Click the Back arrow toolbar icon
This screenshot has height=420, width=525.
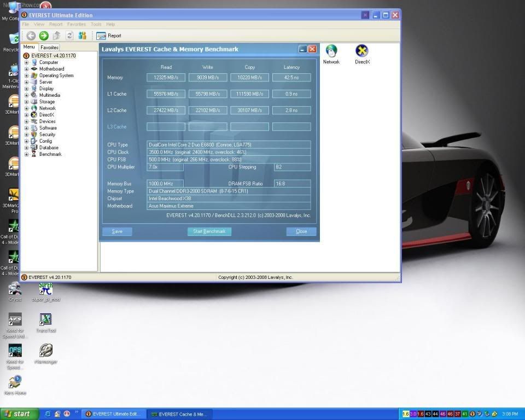click(31, 36)
